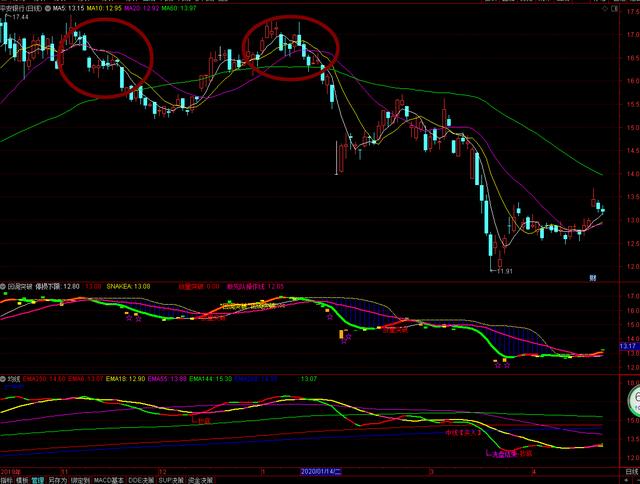Click the round floating badge at right edge
This screenshot has height=484, width=640.
coord(634,399)
